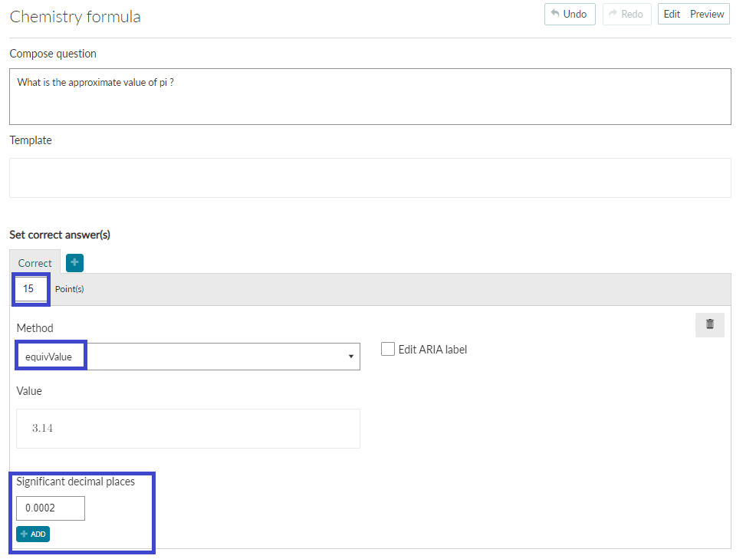Click the Redo button
The image size is (756, 559).
click(x=626, y=14)
